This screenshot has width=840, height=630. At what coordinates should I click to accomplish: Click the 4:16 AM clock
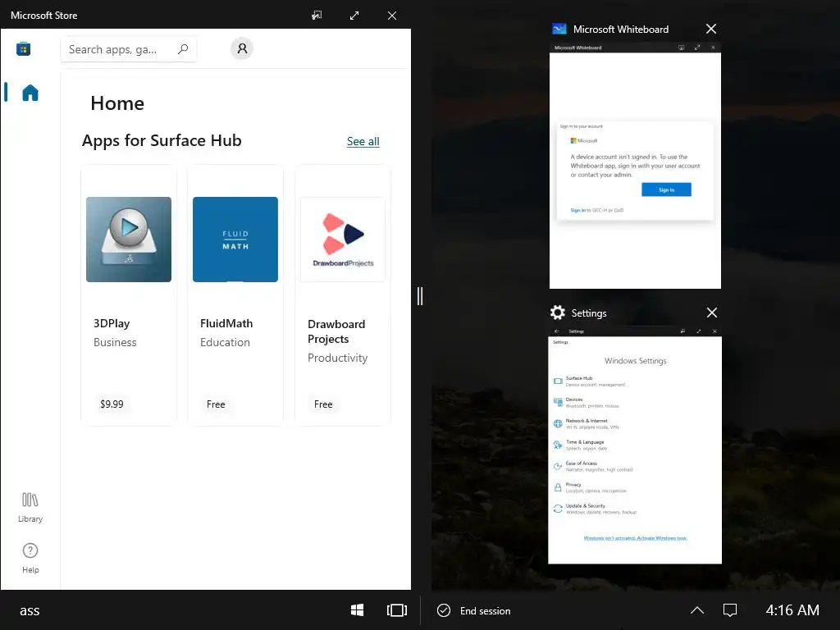coord(792,610)
